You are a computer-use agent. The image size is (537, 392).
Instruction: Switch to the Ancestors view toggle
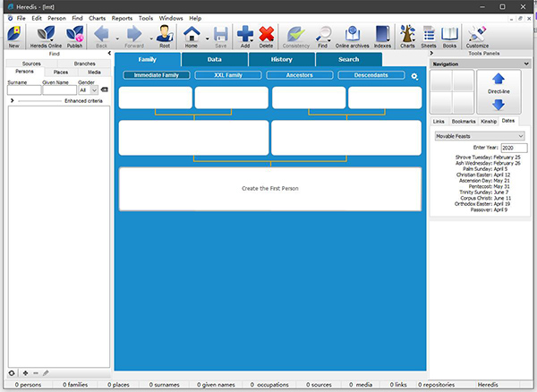coord(299,75)
